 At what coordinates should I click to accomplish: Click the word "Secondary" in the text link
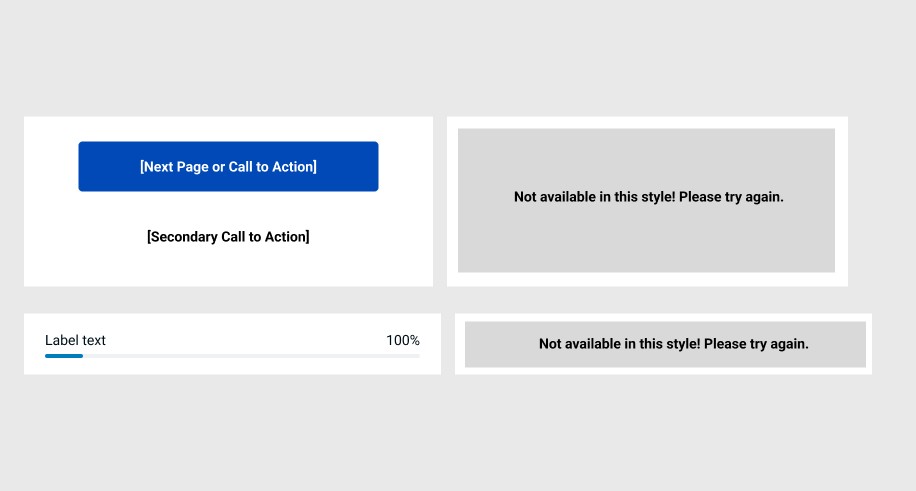(x=182, y=237)
